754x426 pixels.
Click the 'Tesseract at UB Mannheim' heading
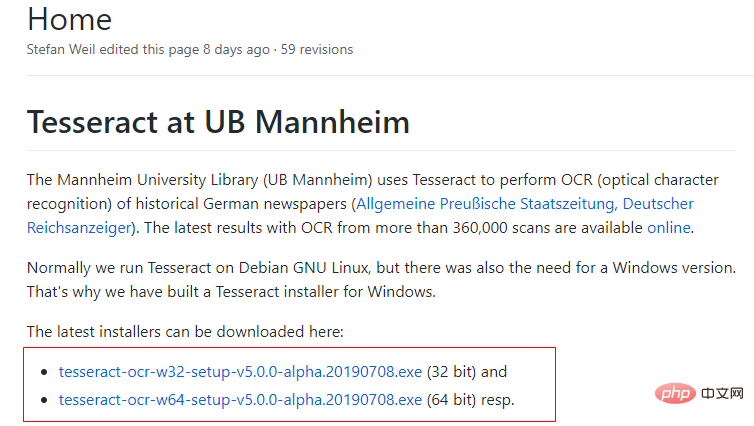tap(218, 122)
